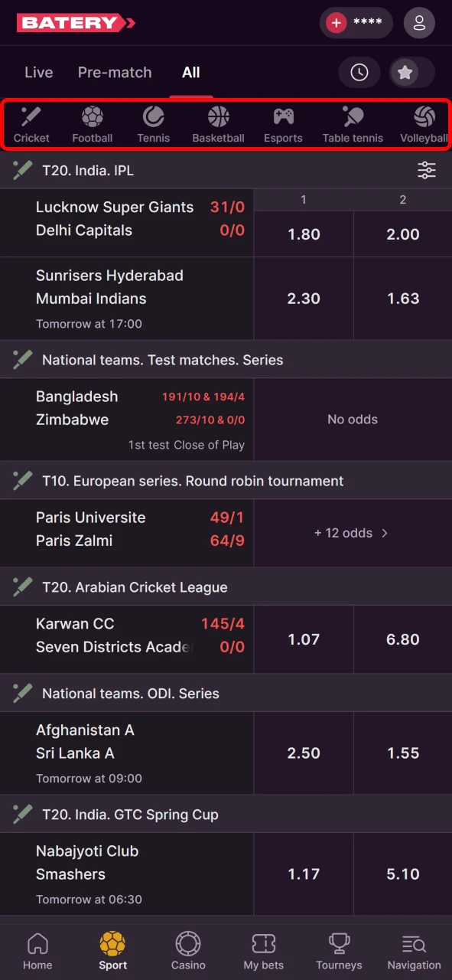Select the Cricket sport icon

click(x=31, y=116)
